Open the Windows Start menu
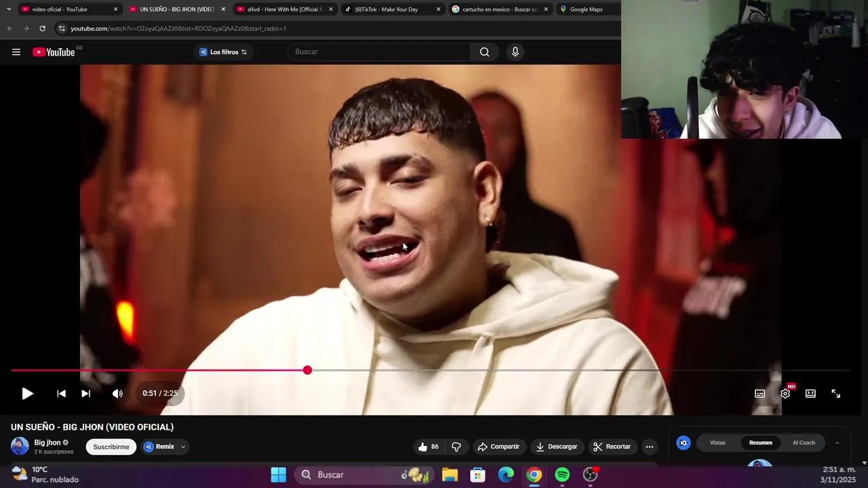Viewport: 868px width, 488px height. [x=278, y=475]
